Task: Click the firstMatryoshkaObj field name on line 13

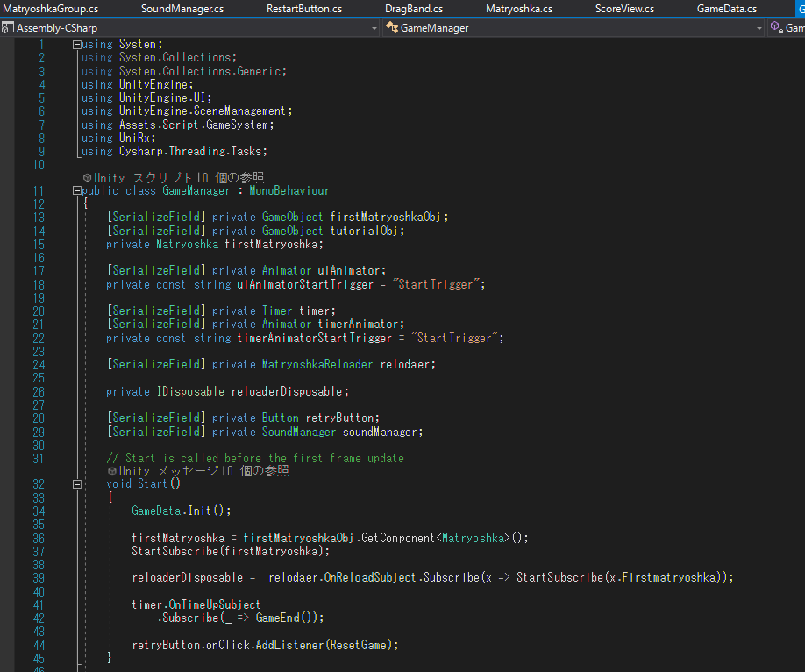Action: point(386,218)
